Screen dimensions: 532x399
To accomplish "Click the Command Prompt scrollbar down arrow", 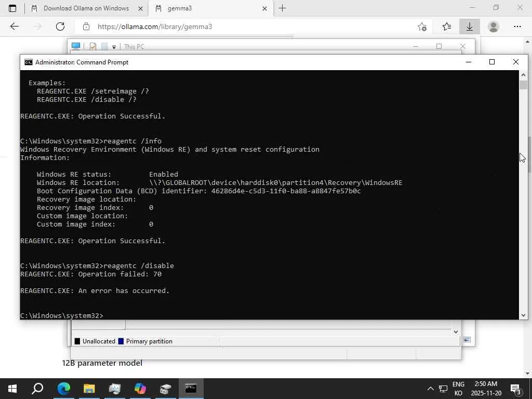I will [x=523, y=315].
